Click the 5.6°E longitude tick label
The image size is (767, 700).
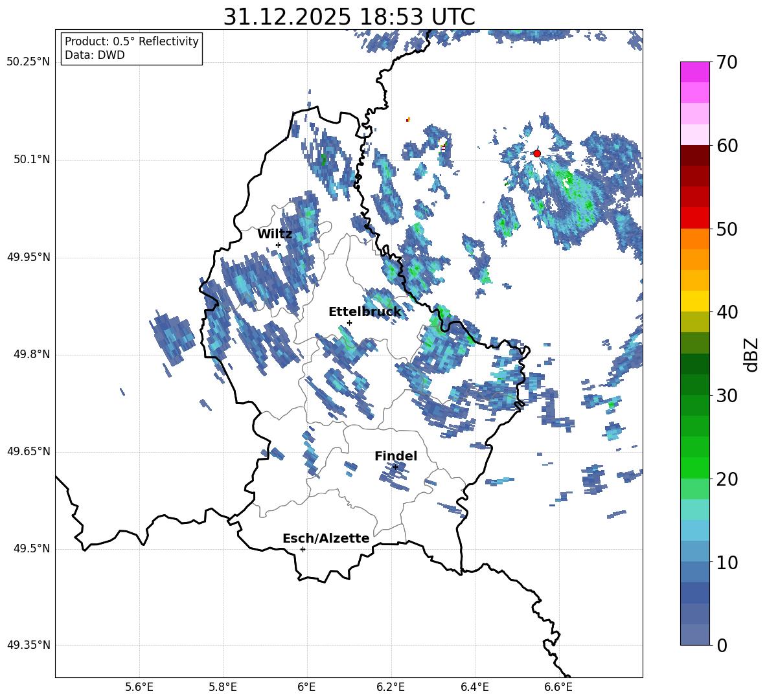click(x=139, y=687)
